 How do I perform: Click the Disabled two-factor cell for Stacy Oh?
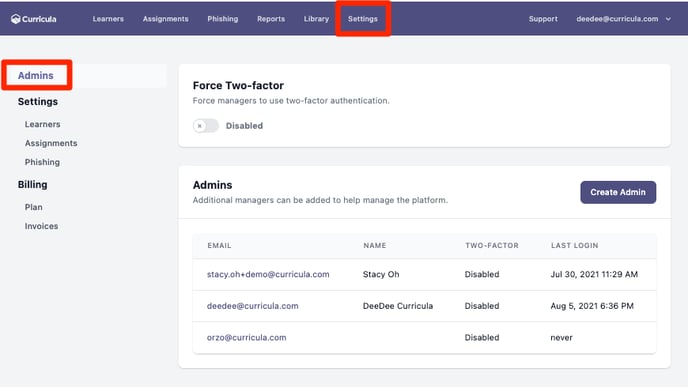[x=482, y=274]
